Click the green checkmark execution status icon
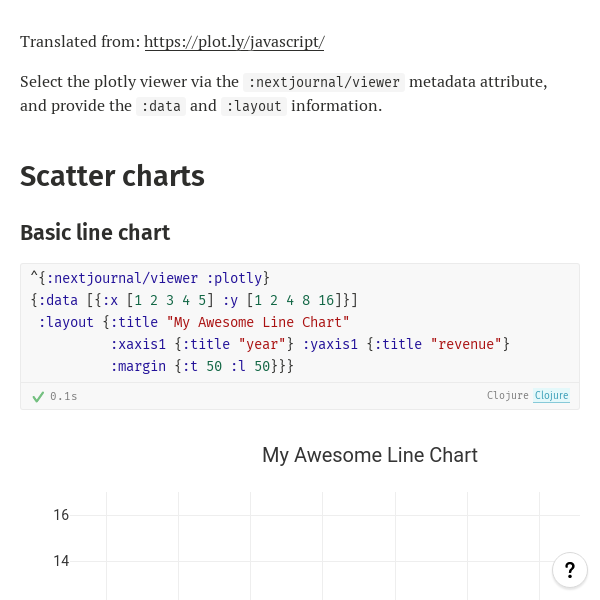Viewport: 600px width, 600px height. click(x=38, y=396)
